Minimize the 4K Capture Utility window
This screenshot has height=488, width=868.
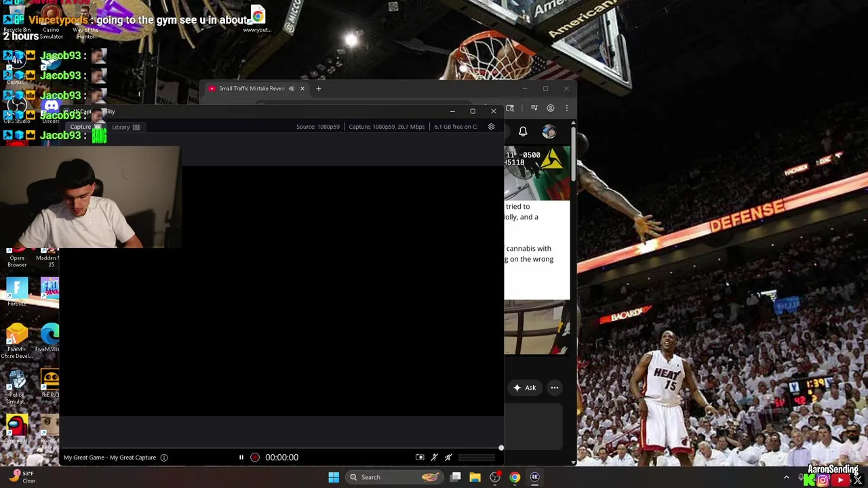click(452, 111)
